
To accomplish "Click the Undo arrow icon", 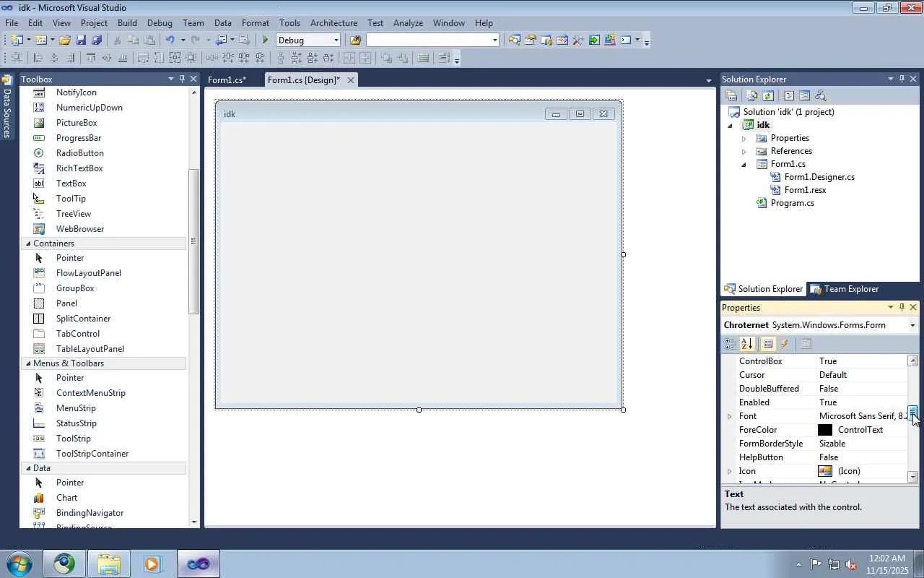I will (170, 40).
